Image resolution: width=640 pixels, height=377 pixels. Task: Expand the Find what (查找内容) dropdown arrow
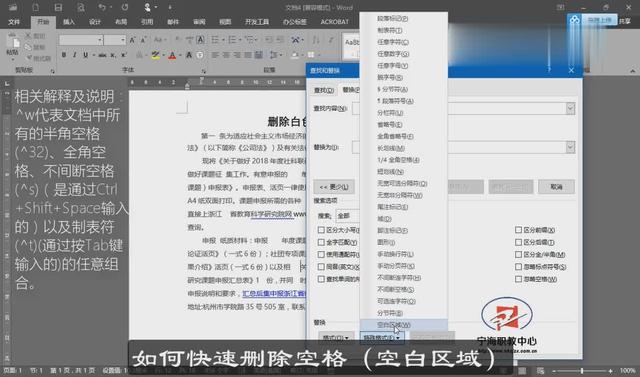[570, 108]
